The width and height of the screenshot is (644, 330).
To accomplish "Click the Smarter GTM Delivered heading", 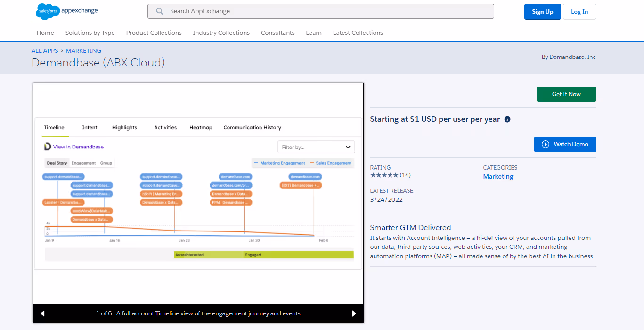I will tap(410, 228).
